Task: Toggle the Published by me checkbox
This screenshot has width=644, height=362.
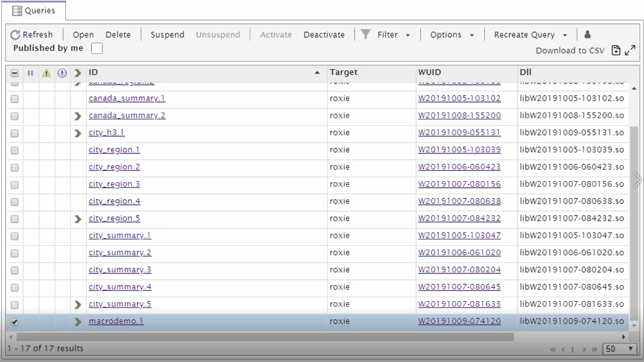Action: click(97, 48)
